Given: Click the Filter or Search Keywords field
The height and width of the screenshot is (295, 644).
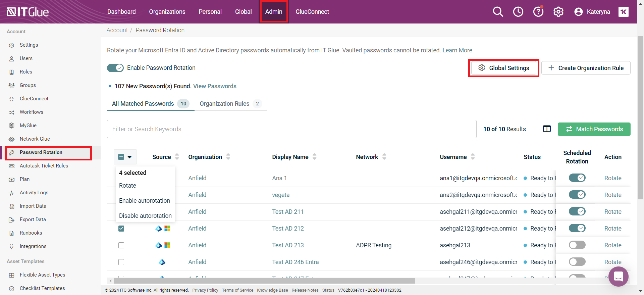Looking at the screenshot, I should (x=291, y=129).
